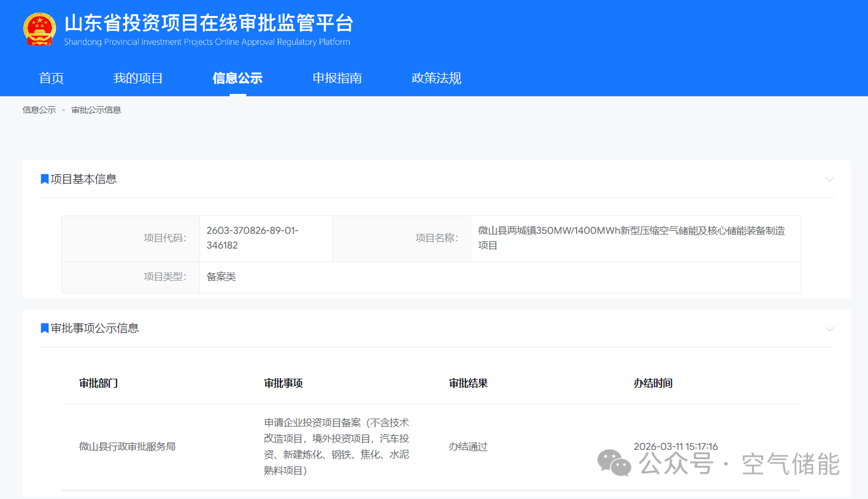Collapse the 审批事项公示信息 section chevron

pyautogui.click(x=829, y=329)
